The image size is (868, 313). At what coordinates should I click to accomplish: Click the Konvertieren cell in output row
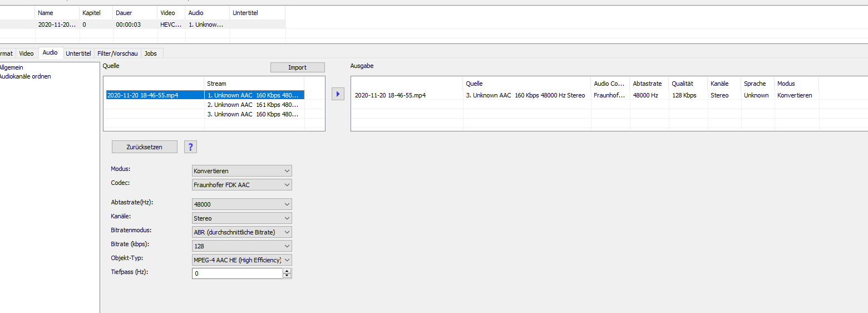pos(797,95)
